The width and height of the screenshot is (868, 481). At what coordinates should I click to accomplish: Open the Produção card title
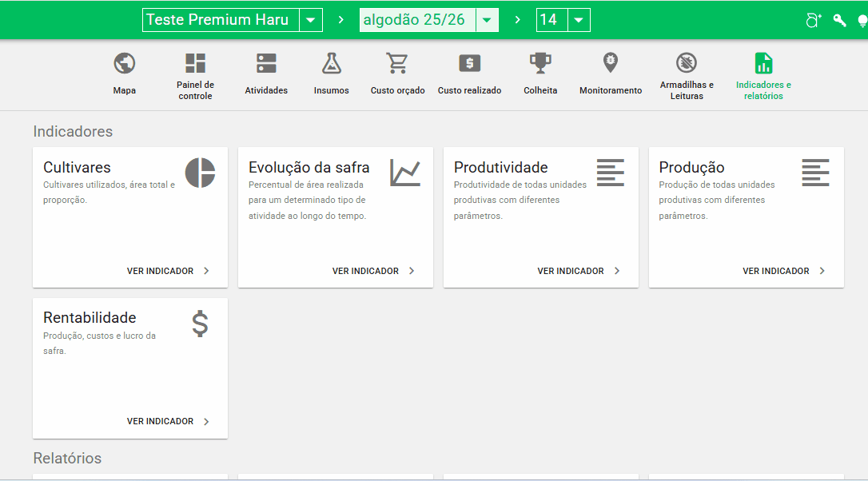[691, 167]
